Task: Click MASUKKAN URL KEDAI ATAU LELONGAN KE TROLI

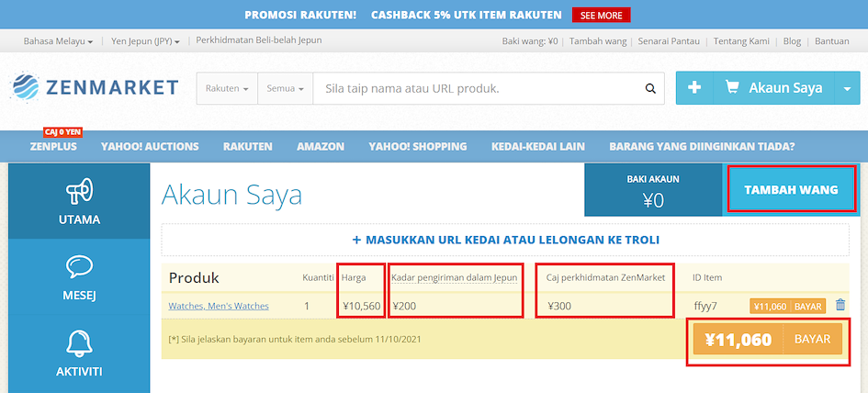Action: pos(506,240)
